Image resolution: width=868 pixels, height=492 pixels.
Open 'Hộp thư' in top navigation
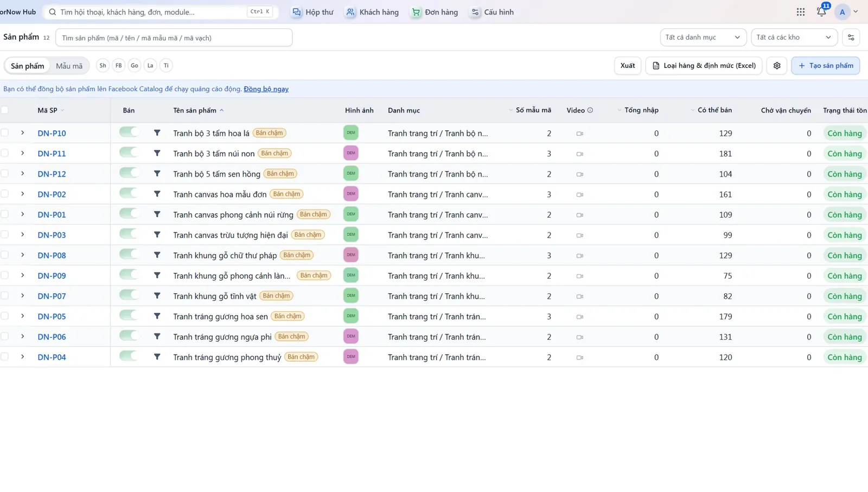click(312, 12)
